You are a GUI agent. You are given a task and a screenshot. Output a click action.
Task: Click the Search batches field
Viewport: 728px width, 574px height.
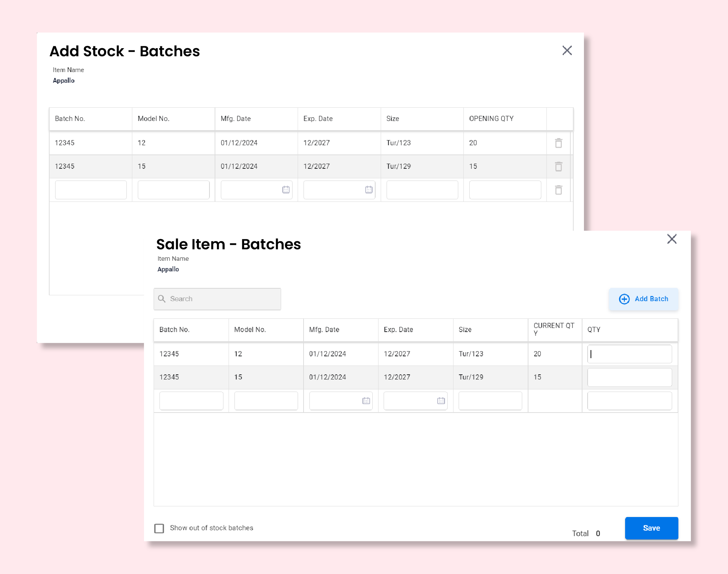click(222, 299)
